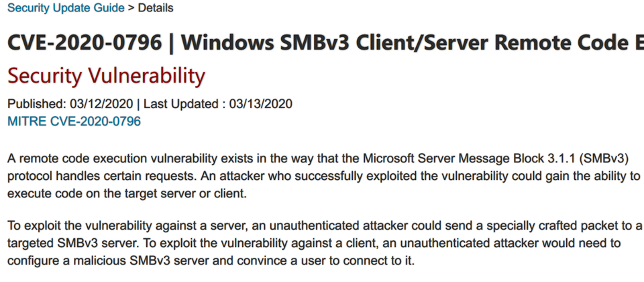
Task: Click the words 'convince a user to connect'
Action: [305, 261]
